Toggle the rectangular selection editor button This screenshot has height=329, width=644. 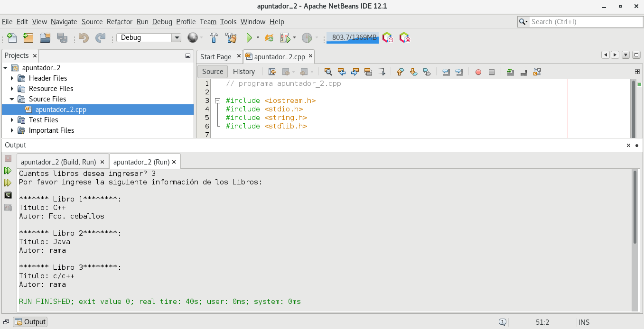[381, 72]
